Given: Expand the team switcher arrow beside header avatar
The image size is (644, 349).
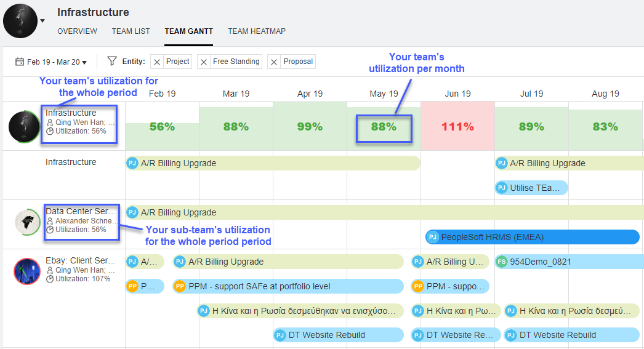Looking at the screenshot, I should pos(42,21).
